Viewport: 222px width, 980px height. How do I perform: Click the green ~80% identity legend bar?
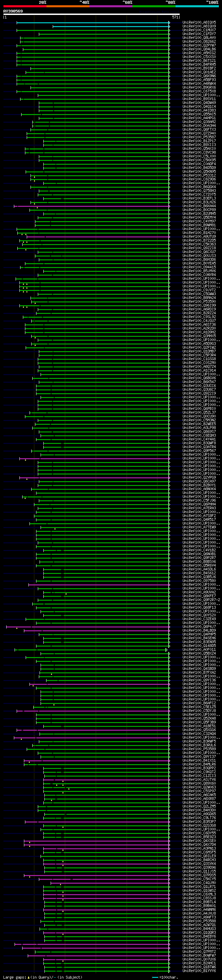(154, 6)
